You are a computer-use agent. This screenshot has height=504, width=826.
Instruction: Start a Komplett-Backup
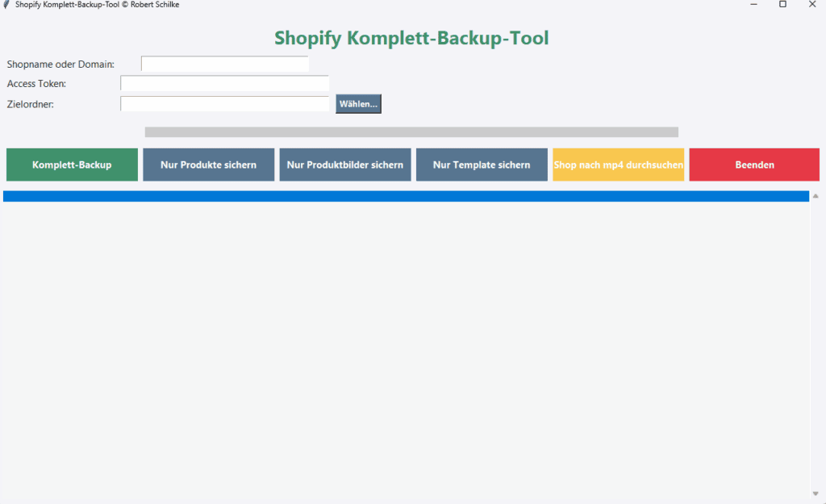click(72, 164)
